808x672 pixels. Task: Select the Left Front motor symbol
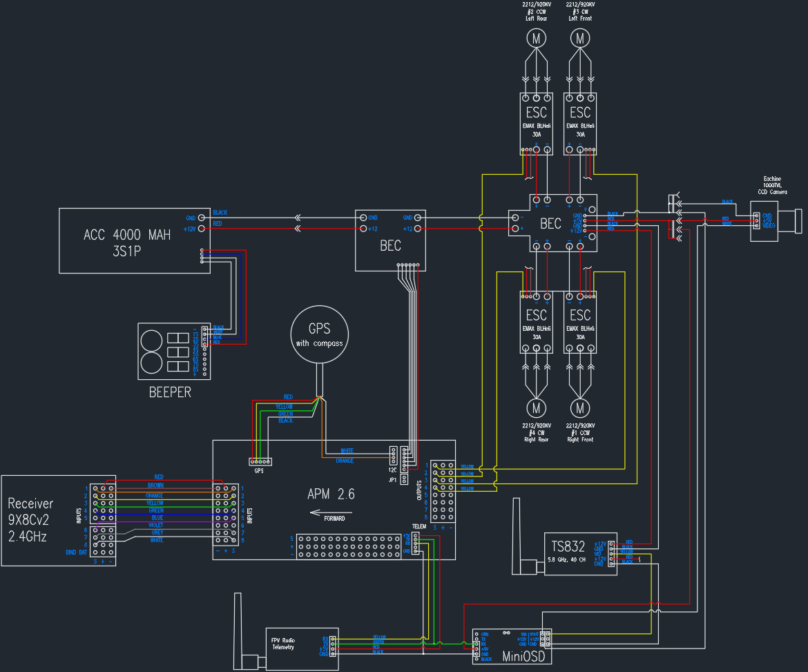(581, 39)
